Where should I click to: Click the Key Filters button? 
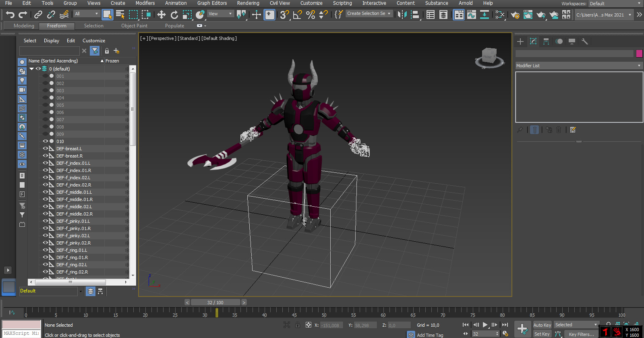pyautogui.click(x=581, y=334)
